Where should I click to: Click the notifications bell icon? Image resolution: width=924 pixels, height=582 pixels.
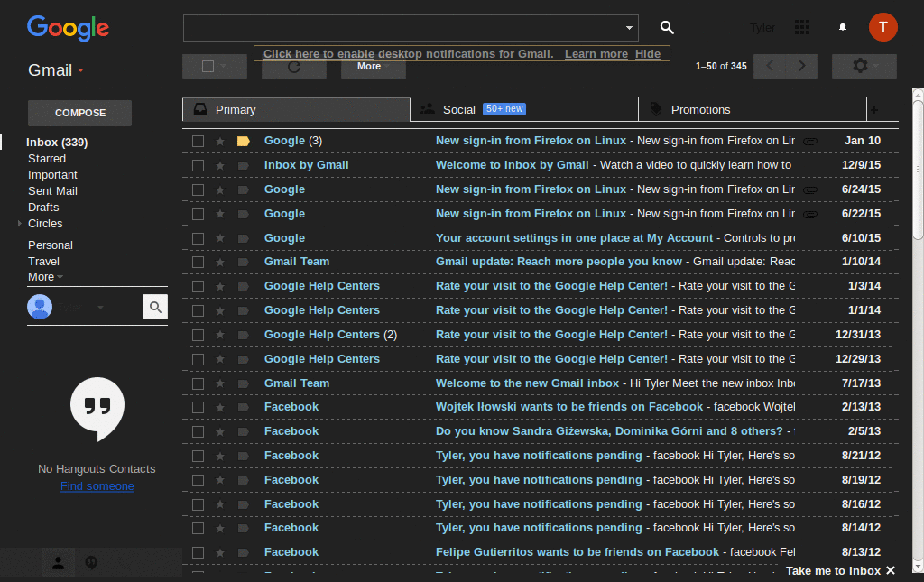[x=842, y=27]
